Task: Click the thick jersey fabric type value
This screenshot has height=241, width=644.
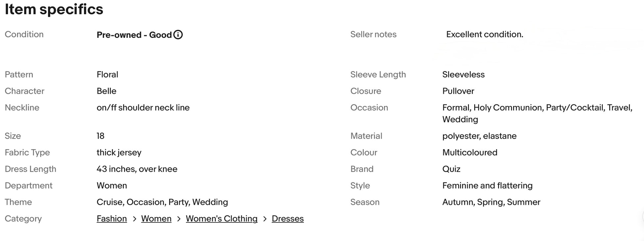Action: [119, 152]
